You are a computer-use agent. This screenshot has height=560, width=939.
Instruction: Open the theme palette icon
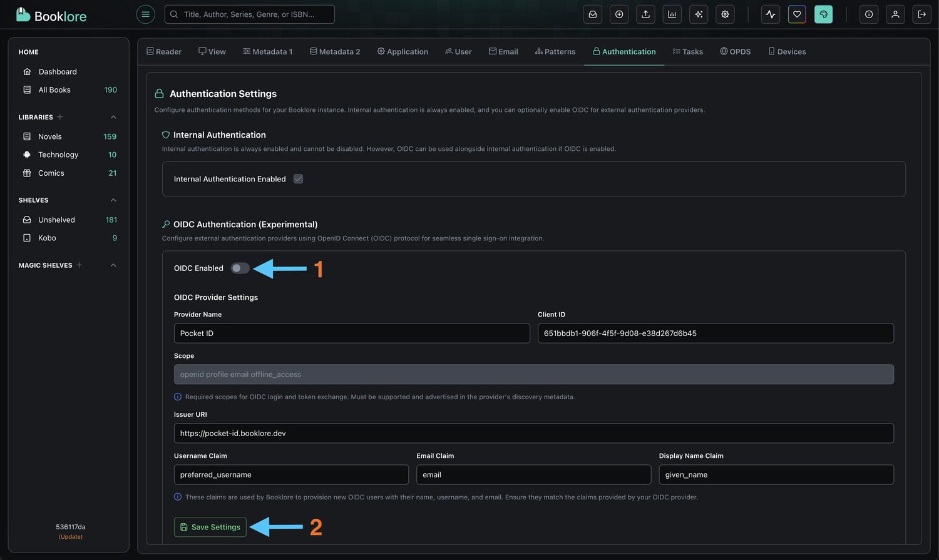click(x=823, y=14)
